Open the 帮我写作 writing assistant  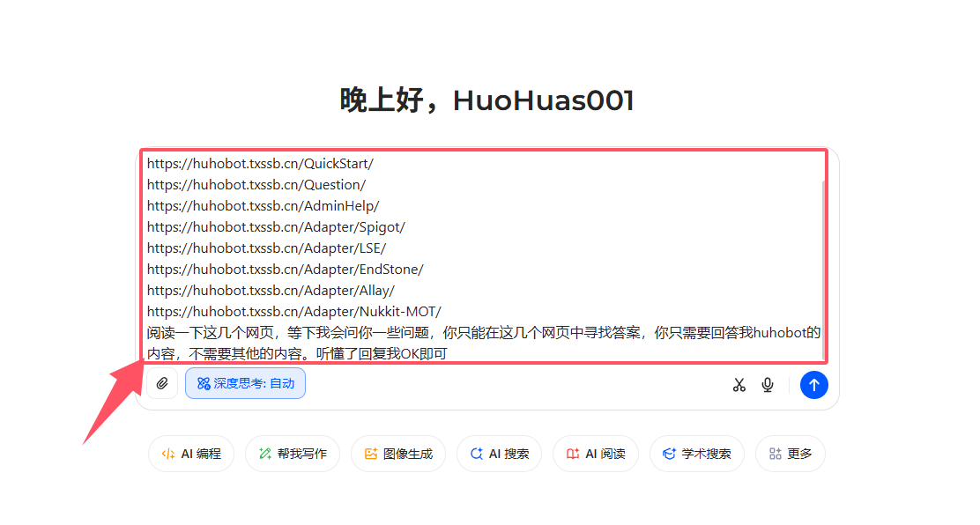point(293,454)
